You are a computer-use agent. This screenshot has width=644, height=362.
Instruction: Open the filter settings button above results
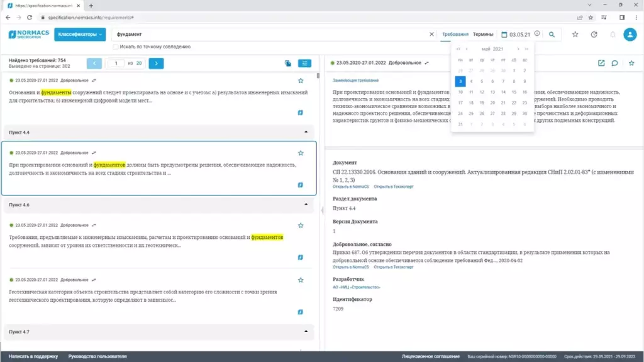pyautogui.click(x=304, y=63)
